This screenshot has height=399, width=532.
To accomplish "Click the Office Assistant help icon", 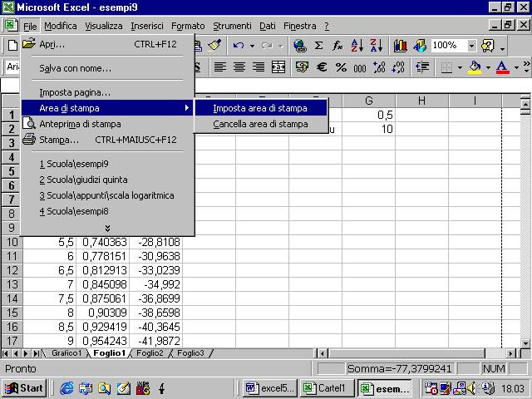I will [488, 46].
